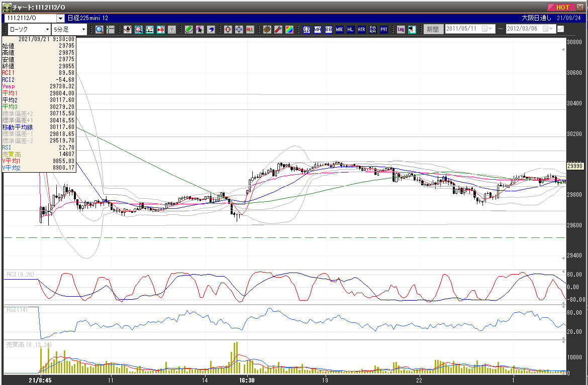The width and height of the screenshot is (588, 385).
Task: Click the 29990 current price label
Action: tap(575, 166)
